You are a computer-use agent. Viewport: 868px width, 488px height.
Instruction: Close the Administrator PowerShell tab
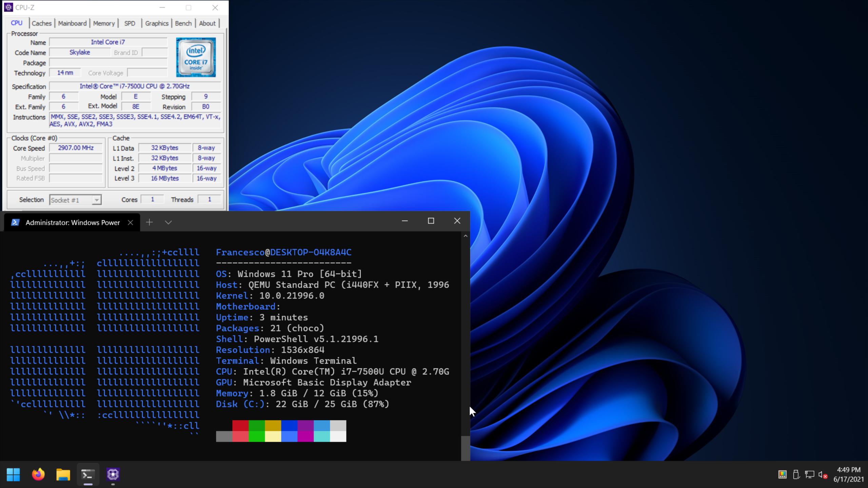[130, 222]
